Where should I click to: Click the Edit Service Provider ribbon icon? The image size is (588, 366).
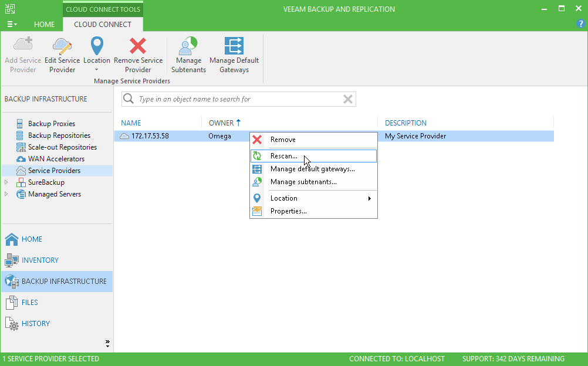62,46
